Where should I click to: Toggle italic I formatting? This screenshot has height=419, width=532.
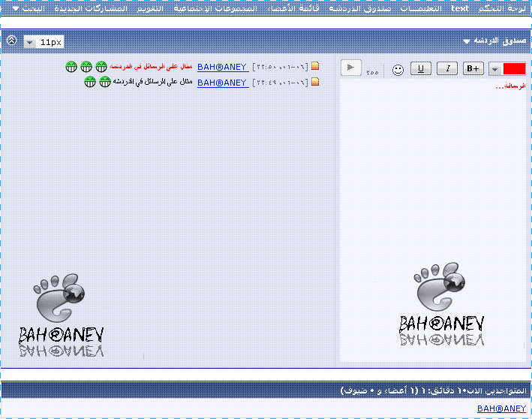(x=447, y=68)
